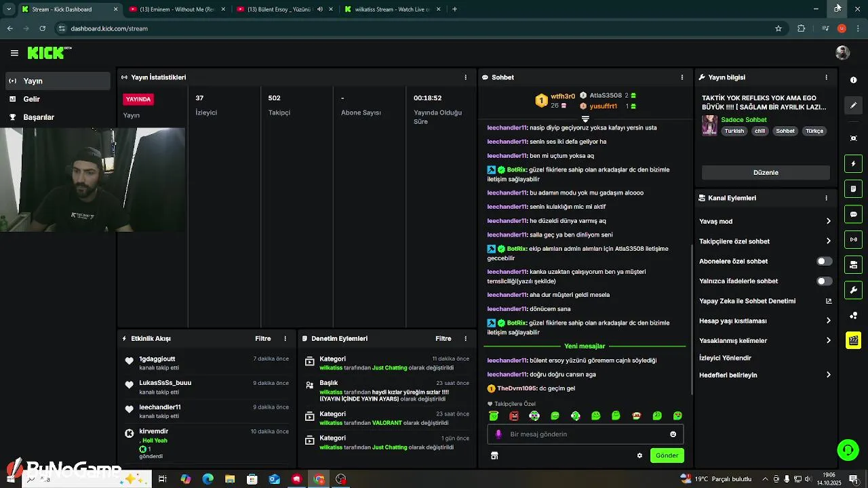Open Denetim Eylemleri panel options menu
The image size is (868, 488).
click(465, 338)
